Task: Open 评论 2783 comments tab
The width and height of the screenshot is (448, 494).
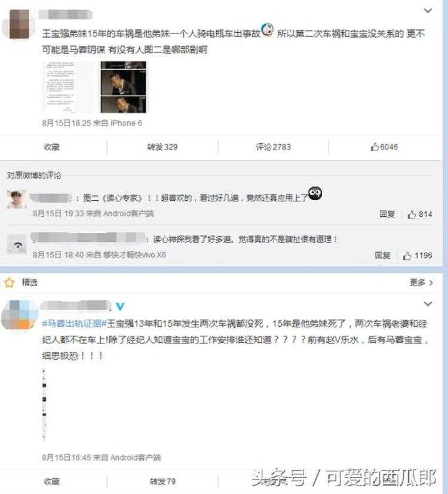Action: pos(273,147)
